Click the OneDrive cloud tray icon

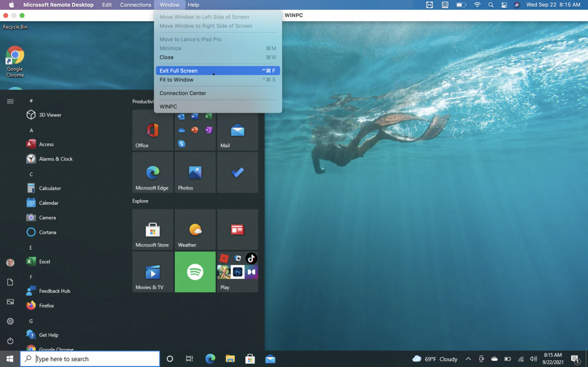(x=494, y=359)
